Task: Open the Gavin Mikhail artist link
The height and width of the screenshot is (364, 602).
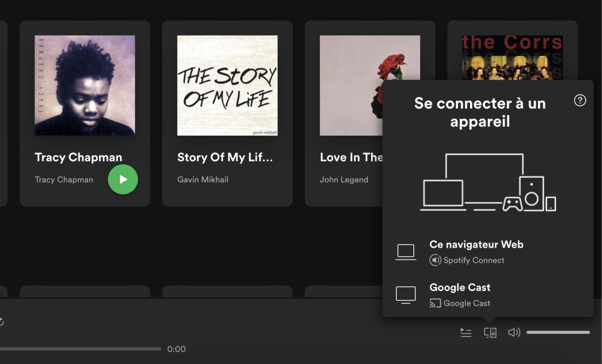Action: (x=203, y=179)
